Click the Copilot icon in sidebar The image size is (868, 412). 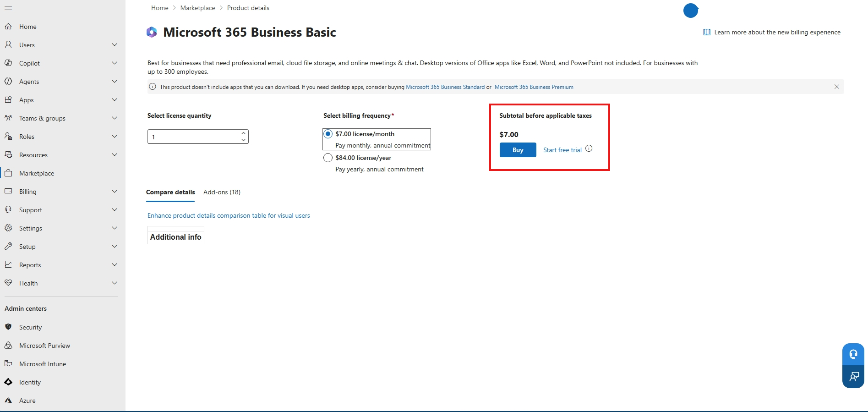point(8,63)
